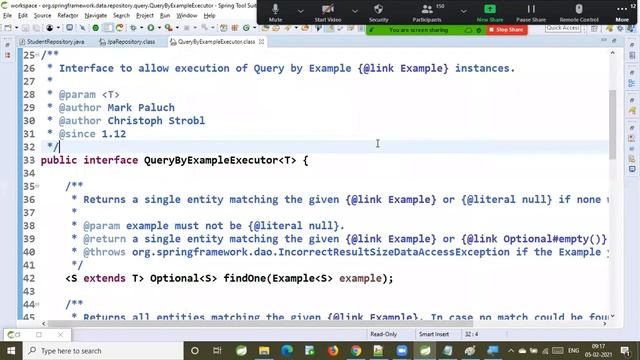Close the QueryByExampleExecutor.class tab
The width and height of the screenshot is (640, 360).
click(261, 42)
